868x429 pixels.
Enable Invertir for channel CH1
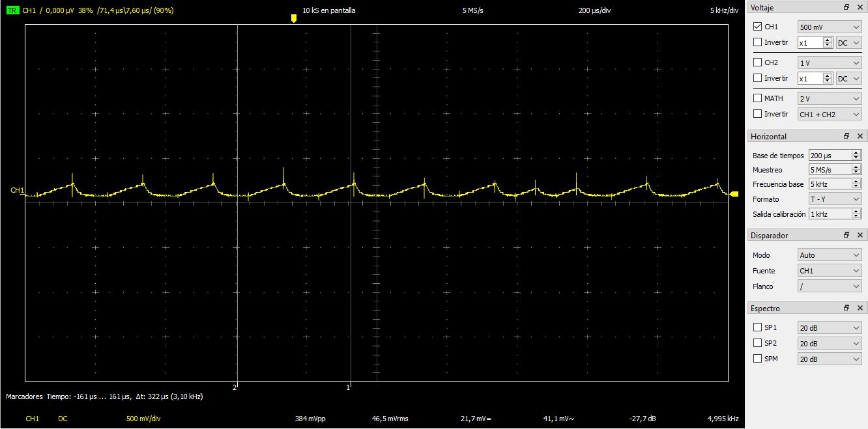click(757, 42)
